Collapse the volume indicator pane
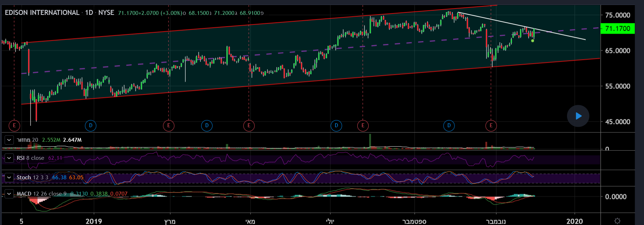 coord(9,140)
